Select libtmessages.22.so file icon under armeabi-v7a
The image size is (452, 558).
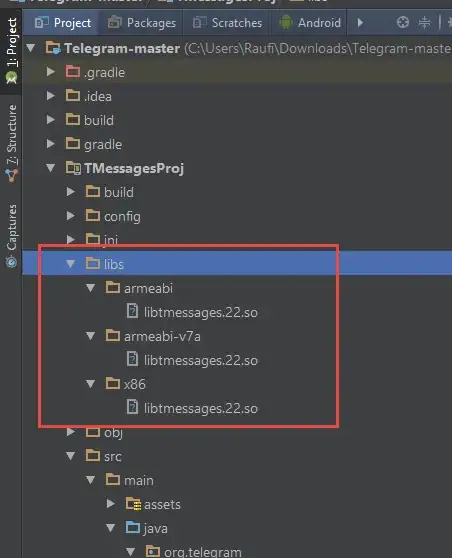point(132,359)
